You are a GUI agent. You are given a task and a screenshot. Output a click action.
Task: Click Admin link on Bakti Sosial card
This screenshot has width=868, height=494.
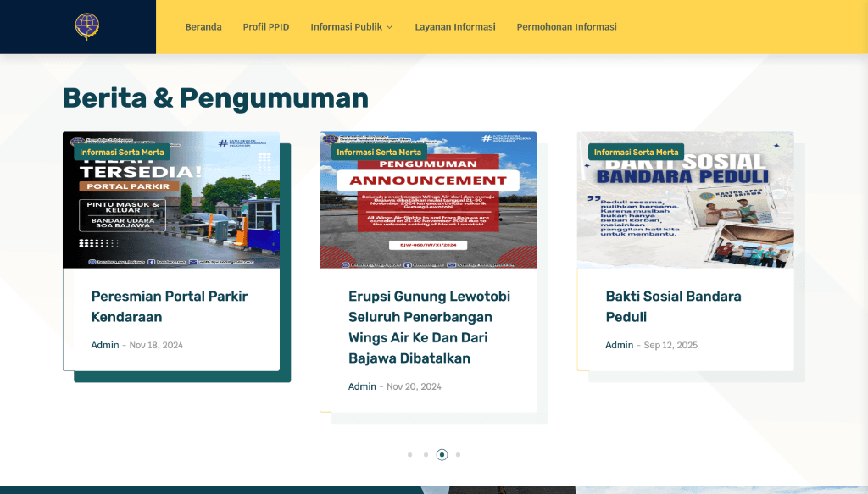[x=619, y=345]
